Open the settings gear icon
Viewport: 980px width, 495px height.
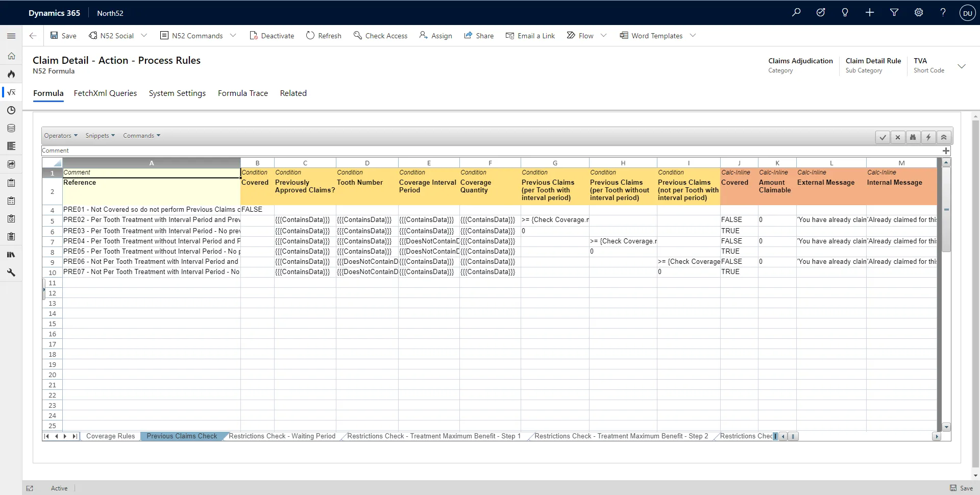click(x=919, y=13)
